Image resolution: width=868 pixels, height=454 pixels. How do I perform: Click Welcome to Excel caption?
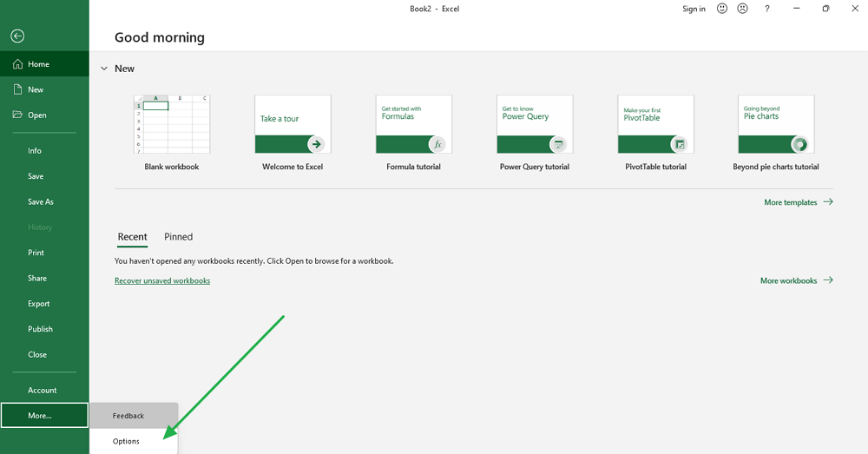click(293, 167)
